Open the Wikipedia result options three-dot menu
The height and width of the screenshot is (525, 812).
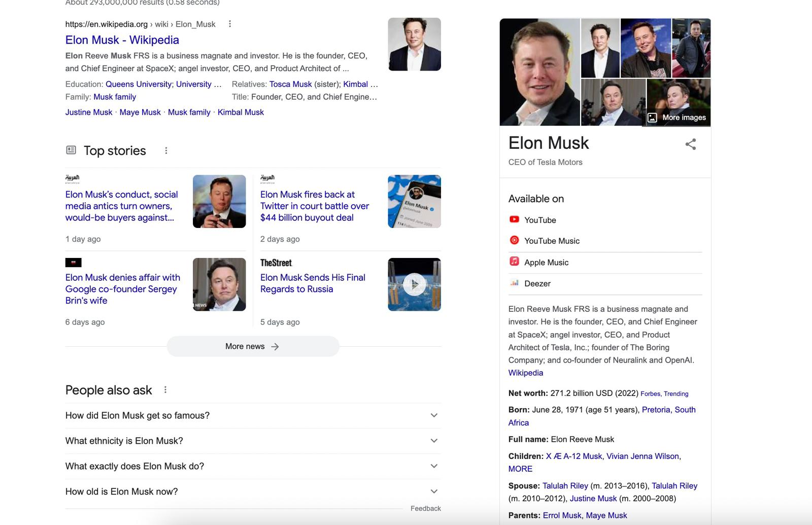pos(230,24)
